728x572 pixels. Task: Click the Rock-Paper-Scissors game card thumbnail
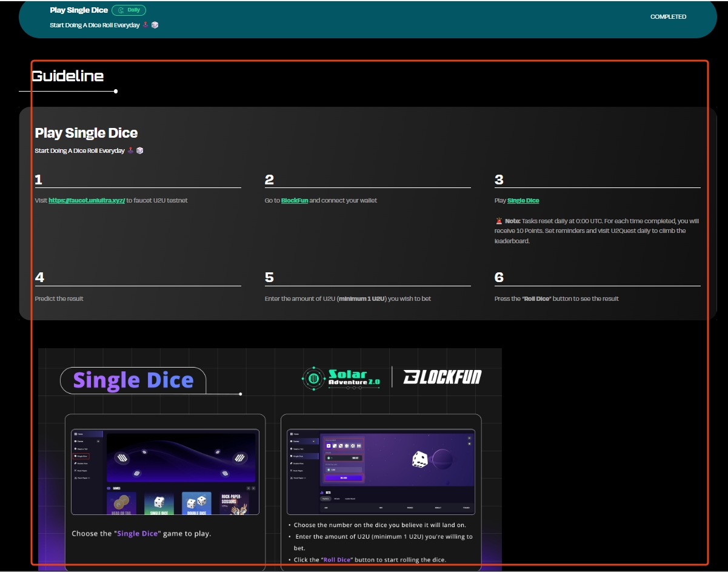(x=234, y=503)
